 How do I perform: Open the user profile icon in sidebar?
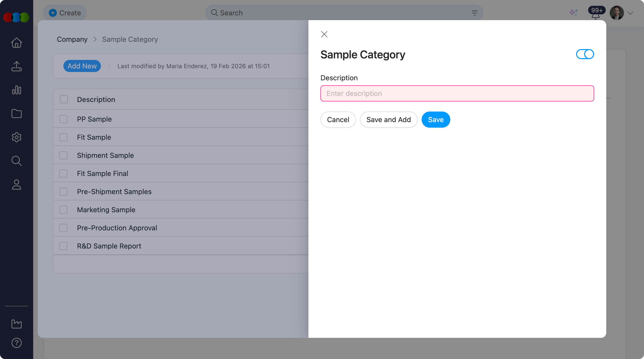tap(16, 185)
